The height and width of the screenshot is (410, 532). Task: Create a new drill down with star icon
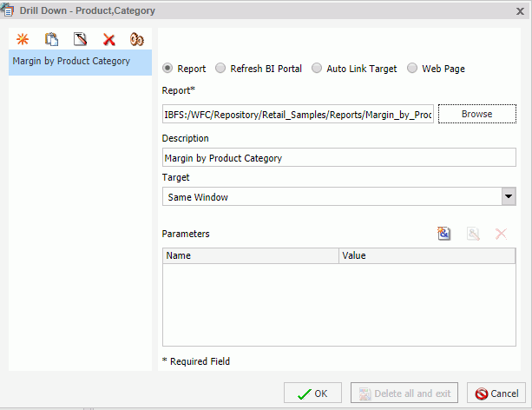pyautogui.click(x=23, y=39)
